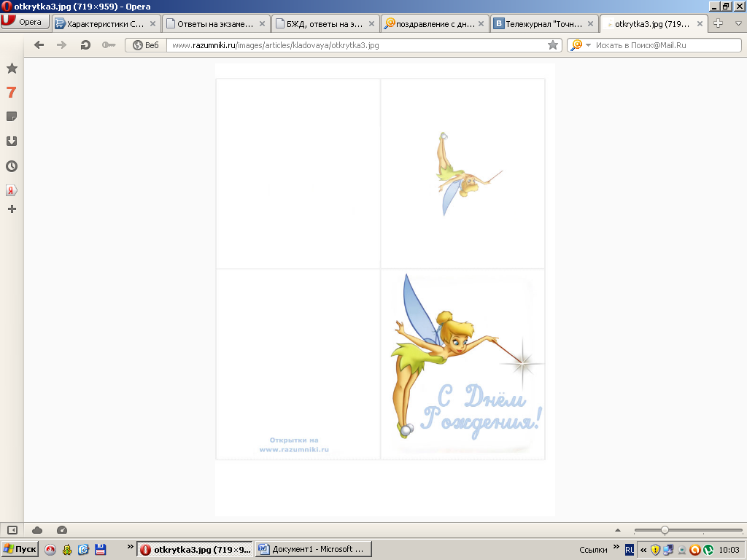Open the zoom options arrow in status bar

click(x=618, y=530)
